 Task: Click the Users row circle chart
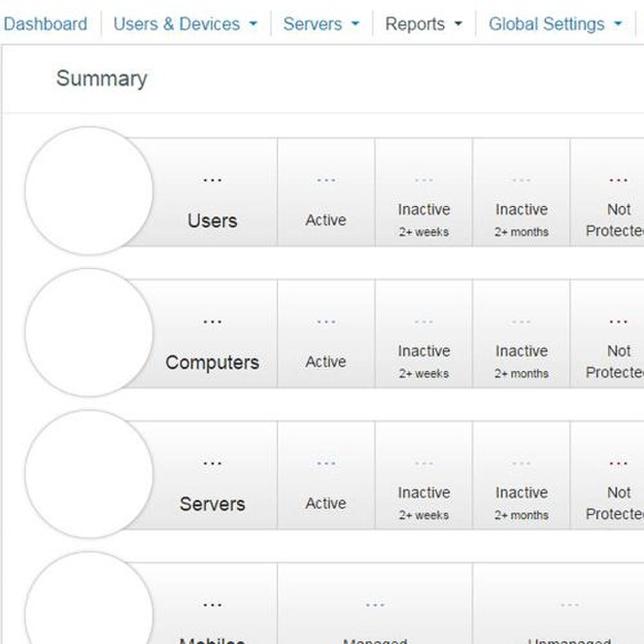[89, 191]
